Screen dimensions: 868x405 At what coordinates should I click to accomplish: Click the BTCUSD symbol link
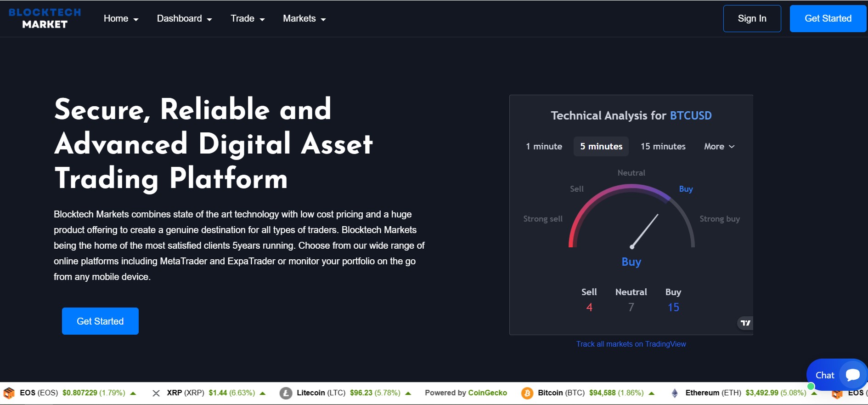pyautogui.click(x=691, y=115)
